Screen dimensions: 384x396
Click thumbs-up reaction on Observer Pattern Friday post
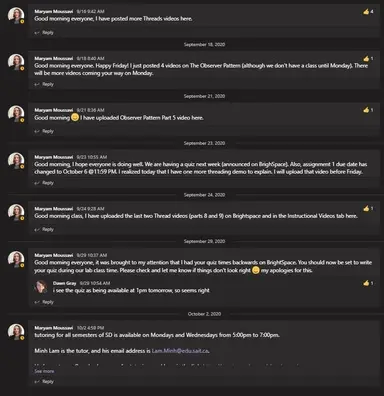[366, 59]
